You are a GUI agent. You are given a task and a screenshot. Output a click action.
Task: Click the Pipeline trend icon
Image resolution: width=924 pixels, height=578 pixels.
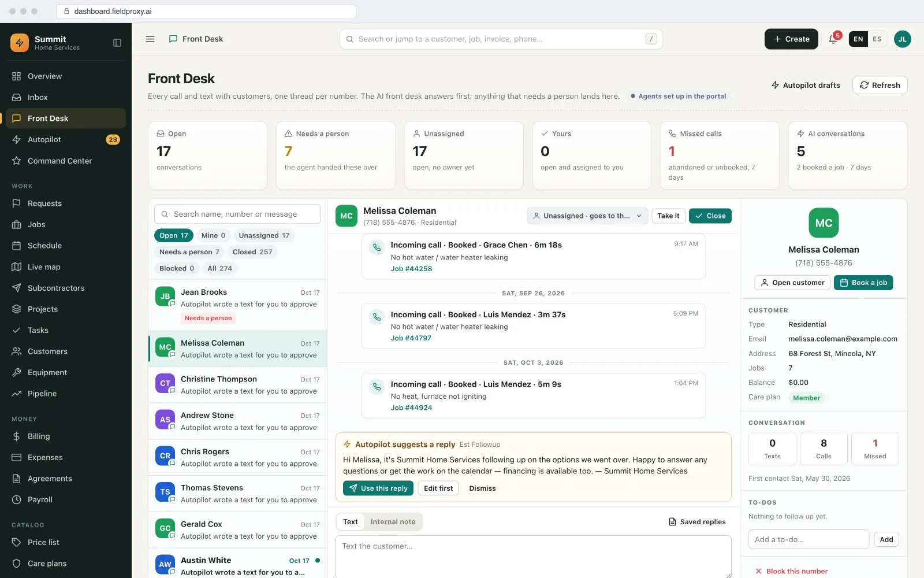click(17, 394)
